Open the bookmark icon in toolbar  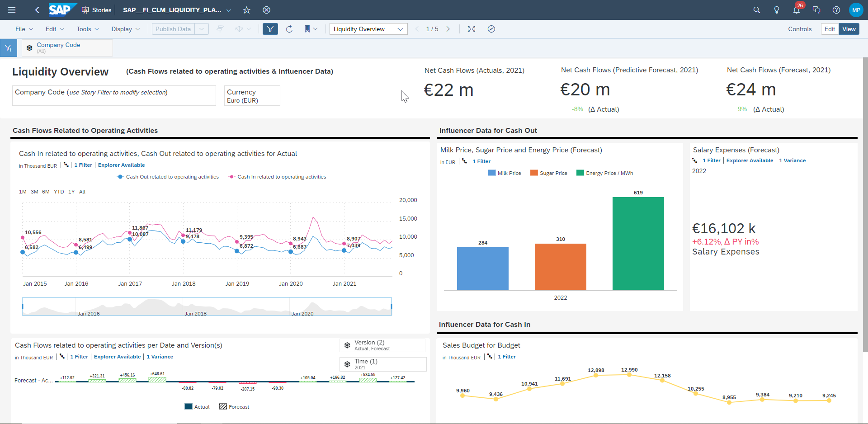coord(307,29)
